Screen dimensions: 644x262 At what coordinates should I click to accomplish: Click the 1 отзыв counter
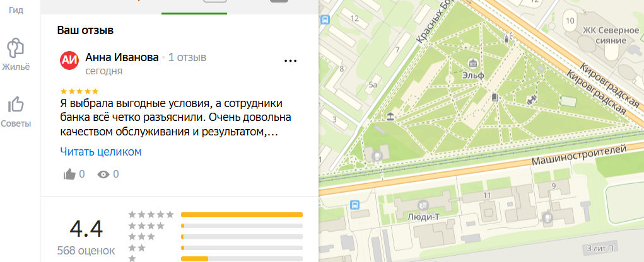(x=187, y=58)
